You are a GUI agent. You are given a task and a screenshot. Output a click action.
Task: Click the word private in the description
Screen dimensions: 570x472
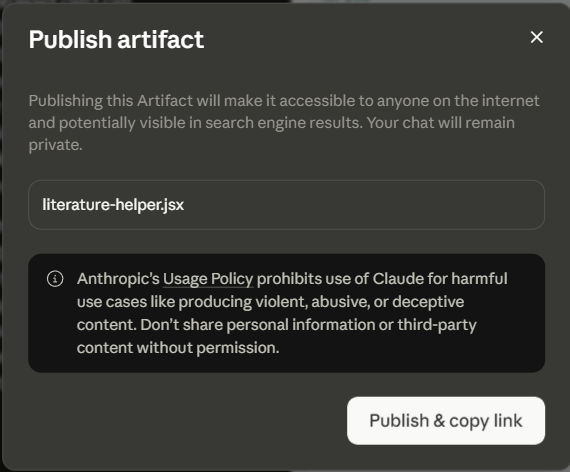coord(55,145)
